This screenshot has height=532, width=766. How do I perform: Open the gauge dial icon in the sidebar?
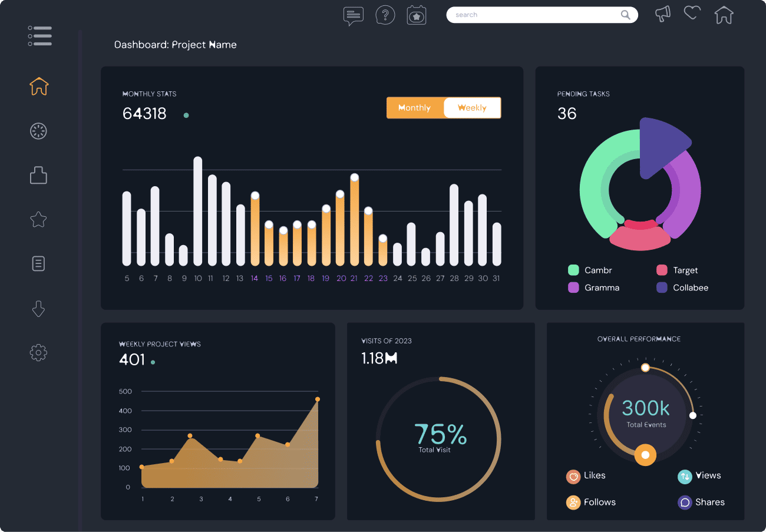(38, 131)
